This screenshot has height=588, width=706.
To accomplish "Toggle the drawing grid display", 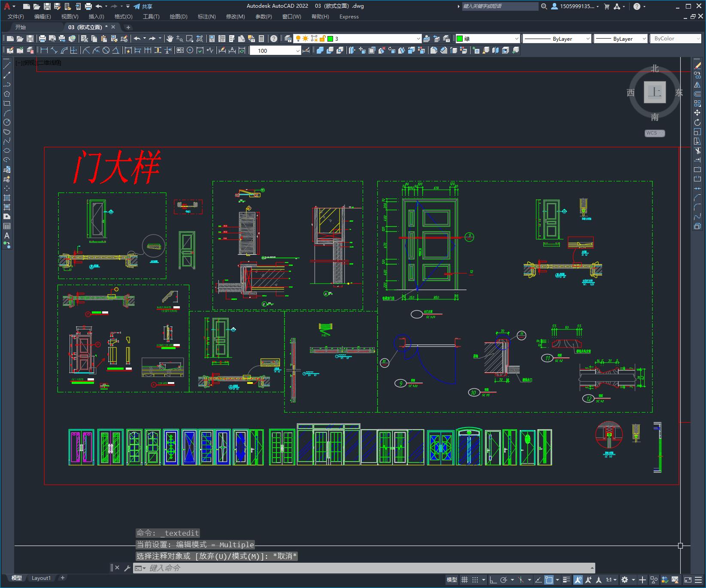I will (464, 580).
